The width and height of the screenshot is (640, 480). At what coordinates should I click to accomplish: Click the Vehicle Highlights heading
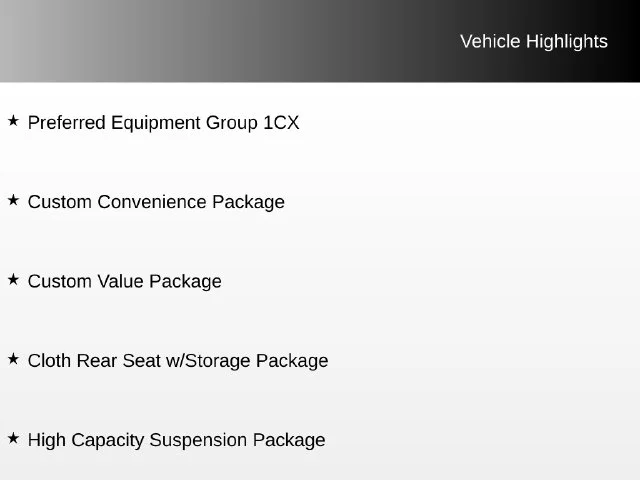coord(534,42)
